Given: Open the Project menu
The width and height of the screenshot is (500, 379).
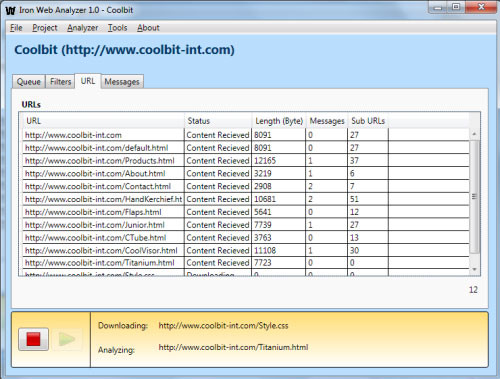Looking at the screenshot, I should click(45, 28).
